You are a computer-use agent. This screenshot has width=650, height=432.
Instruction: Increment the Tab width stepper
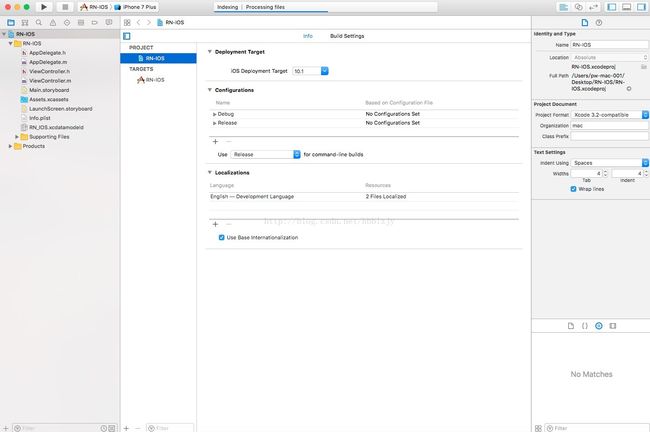[605, 172]
